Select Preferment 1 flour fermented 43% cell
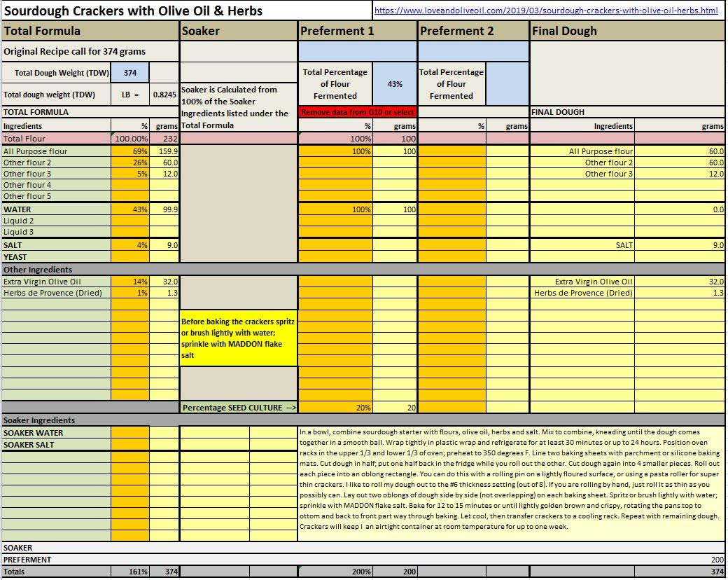 pos(395,84)
